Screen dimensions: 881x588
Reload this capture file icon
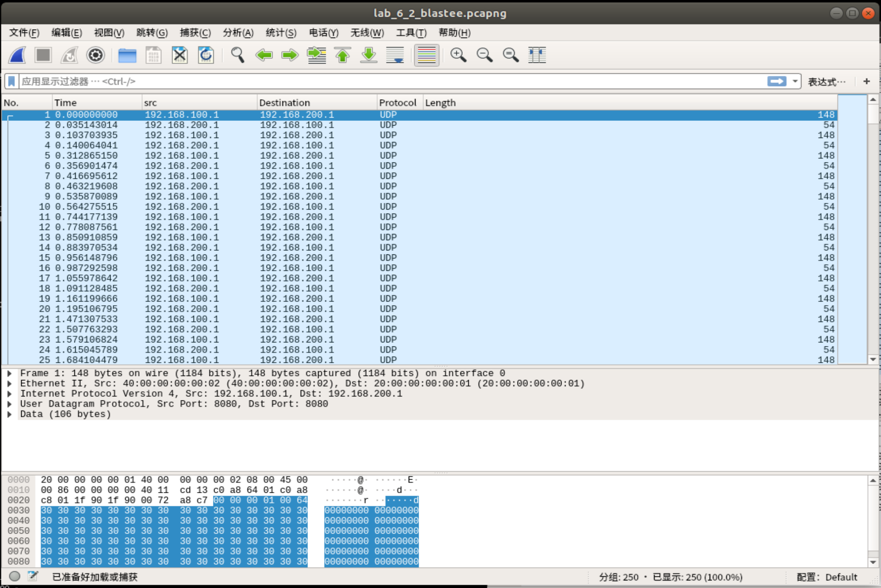click(206, 55)
